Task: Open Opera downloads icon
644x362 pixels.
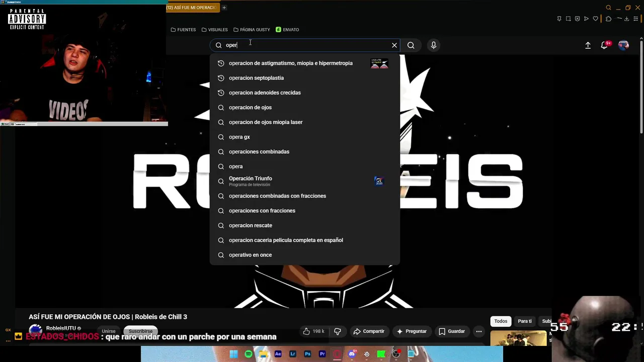Action: (x=627, y=19)
